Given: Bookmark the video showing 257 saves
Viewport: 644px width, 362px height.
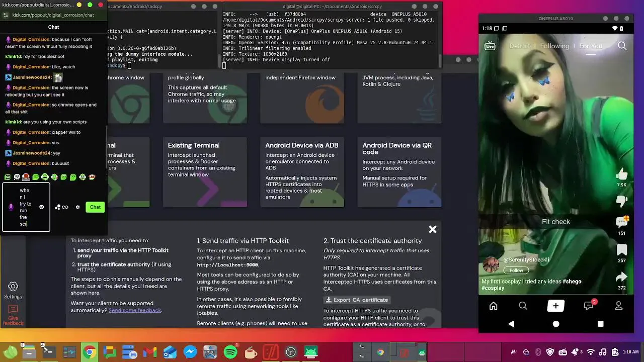Looking at the screenshot, I should (622, 250).
